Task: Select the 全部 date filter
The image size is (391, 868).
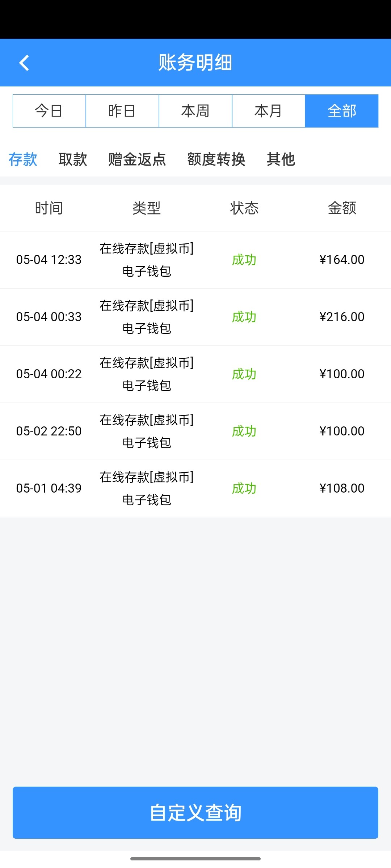Action: click(342, 111)
